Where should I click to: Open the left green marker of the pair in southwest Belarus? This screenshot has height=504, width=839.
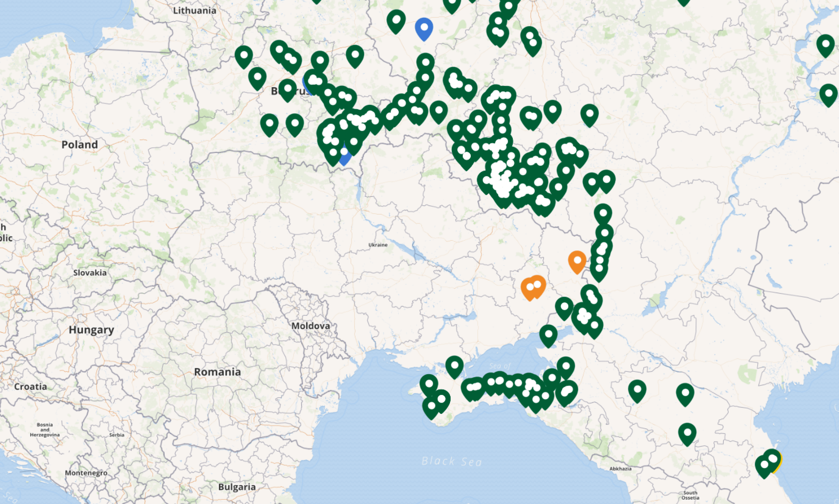pyautogui.click(x=269, y=125)
